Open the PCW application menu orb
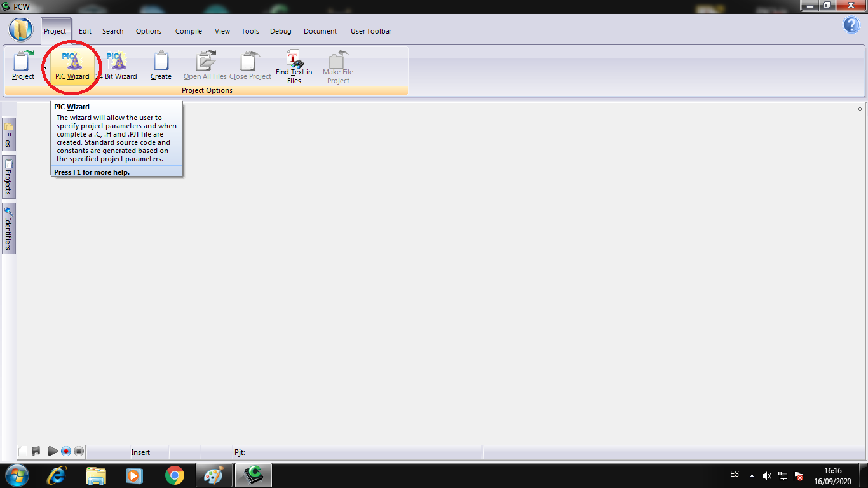The height and width of the screenshot is (488, 868). click(x=20, y=30)
